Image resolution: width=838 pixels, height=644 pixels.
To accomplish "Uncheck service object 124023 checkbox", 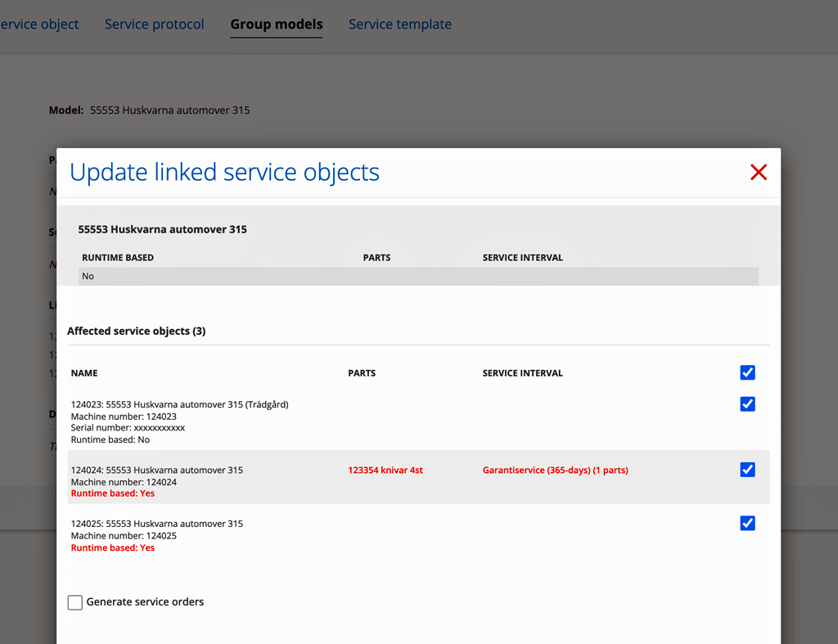I will [x=747, y=404].
